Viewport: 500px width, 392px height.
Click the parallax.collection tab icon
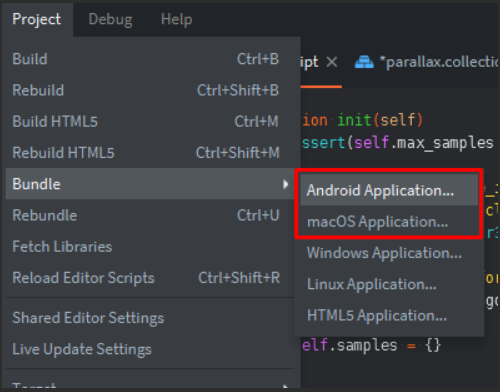pos(364,62)
